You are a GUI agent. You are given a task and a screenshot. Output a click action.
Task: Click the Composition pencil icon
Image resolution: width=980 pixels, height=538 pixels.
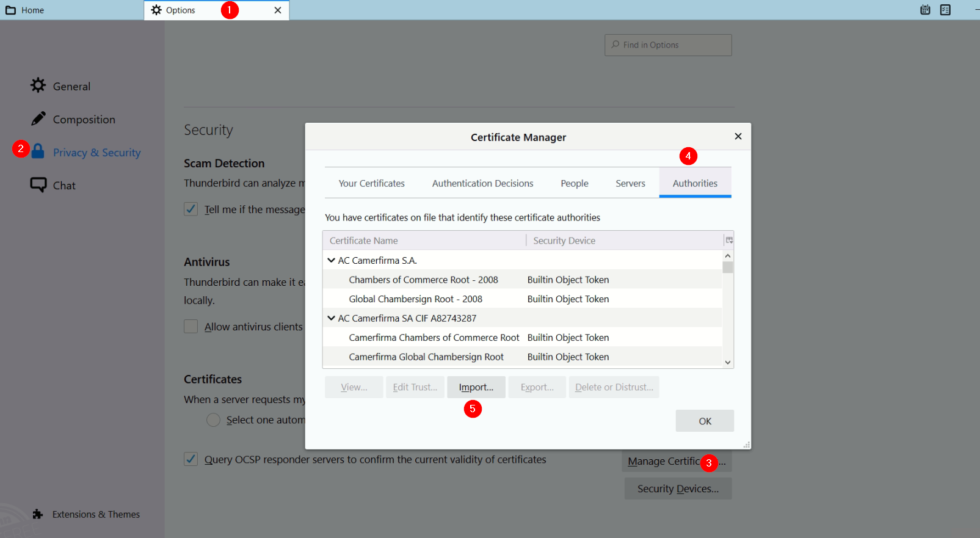coord(38,118)
